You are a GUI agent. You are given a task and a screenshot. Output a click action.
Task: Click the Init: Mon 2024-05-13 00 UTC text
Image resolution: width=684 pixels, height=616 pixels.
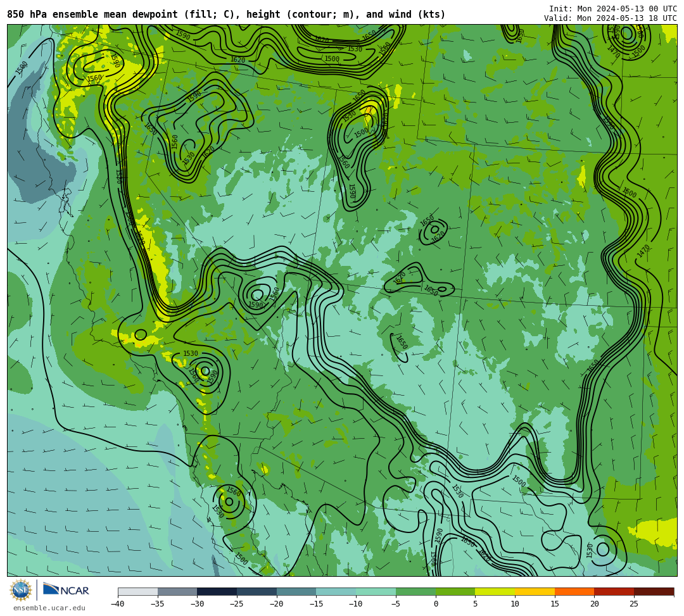613,9
